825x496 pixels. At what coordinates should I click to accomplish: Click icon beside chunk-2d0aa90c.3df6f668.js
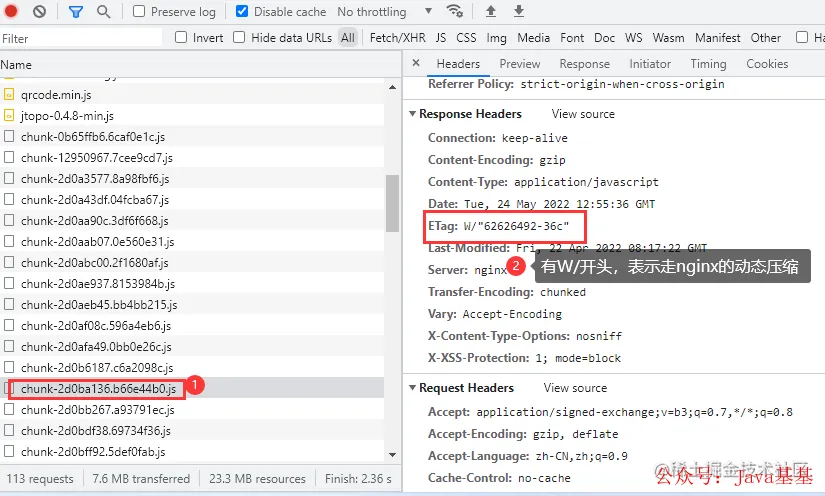pyautogui.click(x=9, y=220)
